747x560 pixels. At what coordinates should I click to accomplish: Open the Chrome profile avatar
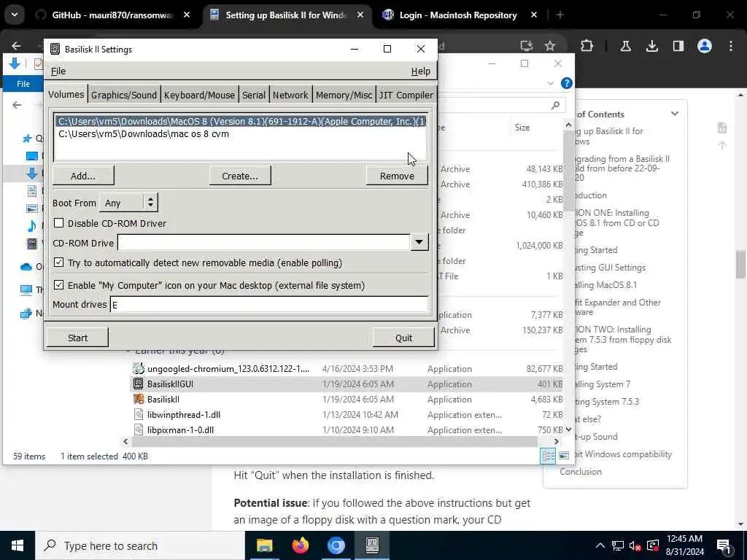(x=704, y=46)
